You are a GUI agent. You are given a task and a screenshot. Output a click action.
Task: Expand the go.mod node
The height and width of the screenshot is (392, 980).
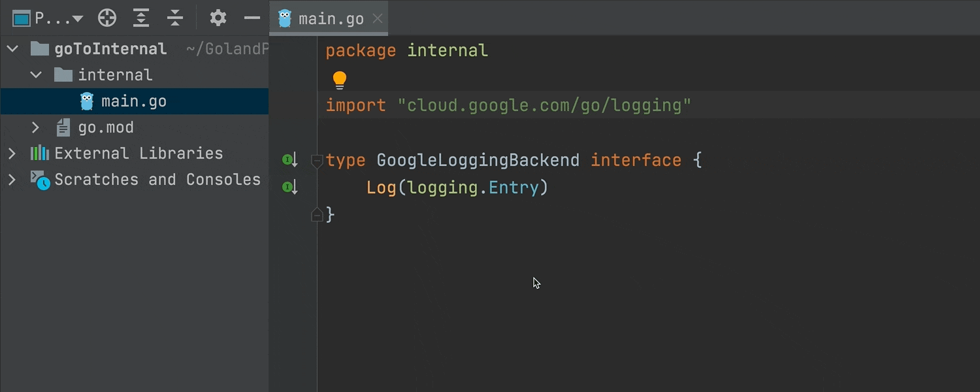coord(36,127)
